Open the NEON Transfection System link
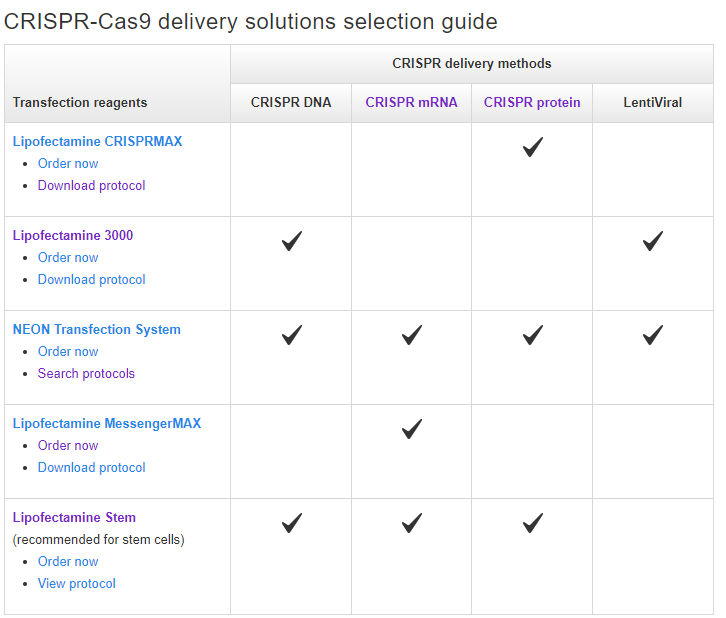726x618 pixels. tap(96, 329)
